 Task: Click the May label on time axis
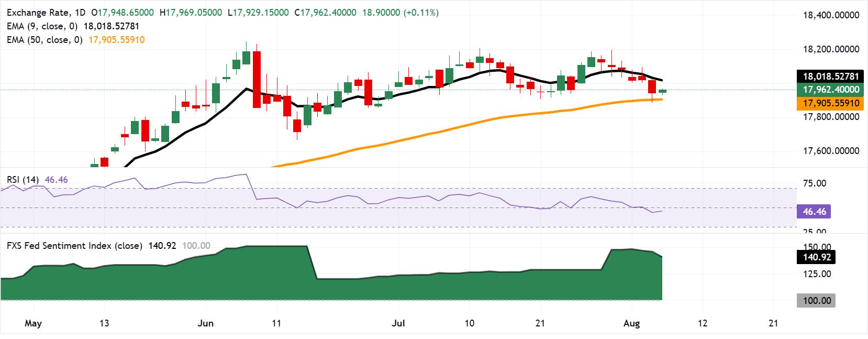pyautogui.click(x=33, y=323)
